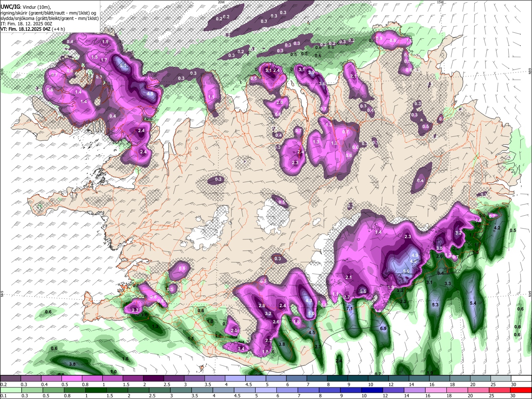Image resolution: width=532 pixels, height=399 pixels.
Task: Click the '(+4 h)' forecast offset text
Action: (59, 29)
